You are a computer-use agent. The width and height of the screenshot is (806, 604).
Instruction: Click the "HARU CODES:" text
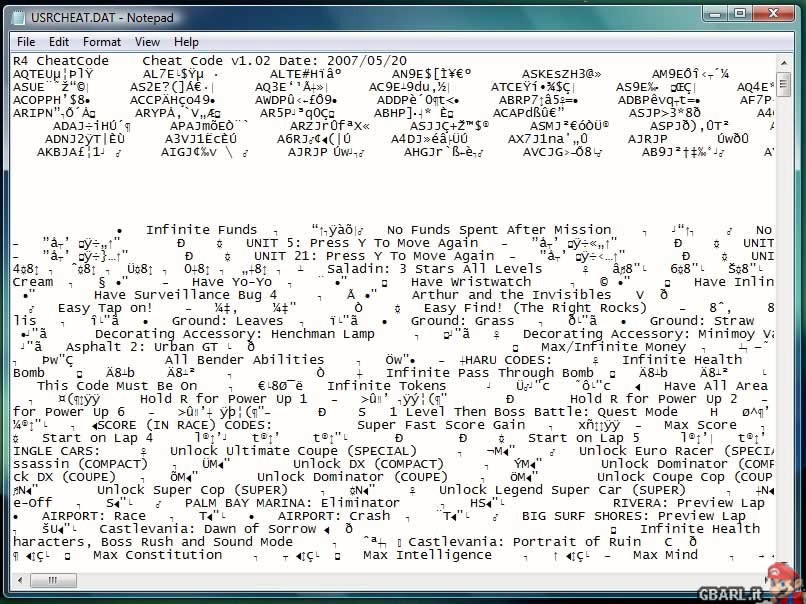pyautogui.click(x=508, y=360)
